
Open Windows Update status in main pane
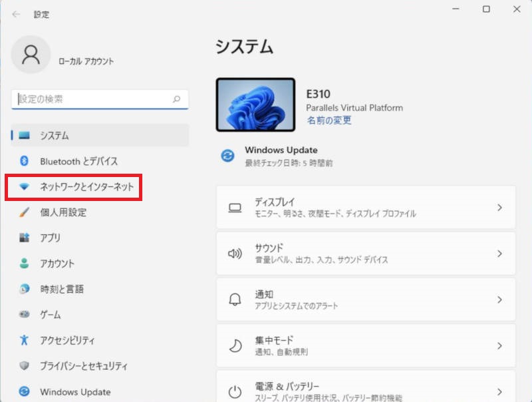point(277,156)
